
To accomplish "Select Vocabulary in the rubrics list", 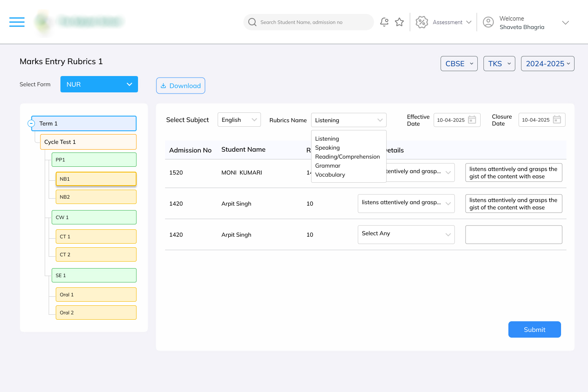I will click(330, 175).
